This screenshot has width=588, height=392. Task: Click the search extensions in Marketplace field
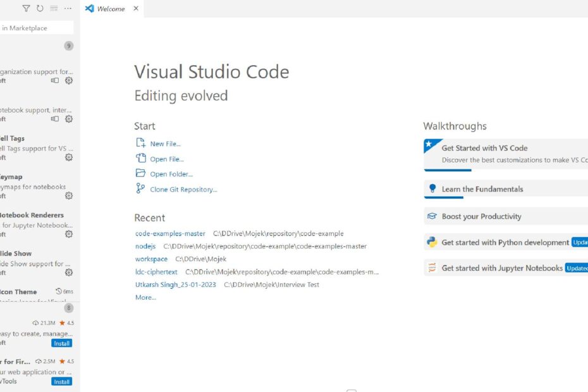[x=37, y=28]
